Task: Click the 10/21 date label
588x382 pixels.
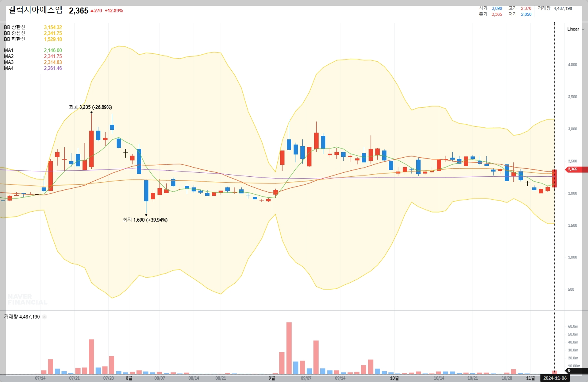Action: click(x=473, y=378)
